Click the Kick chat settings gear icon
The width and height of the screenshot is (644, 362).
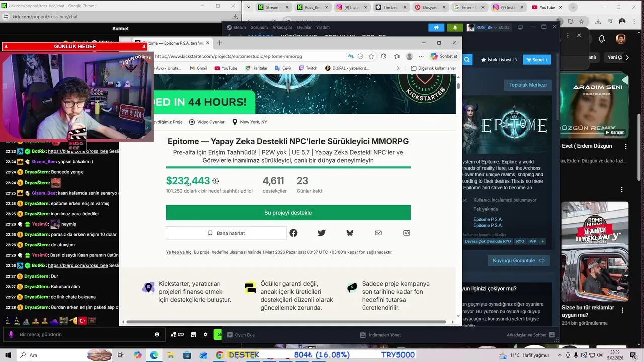point(205,334)
